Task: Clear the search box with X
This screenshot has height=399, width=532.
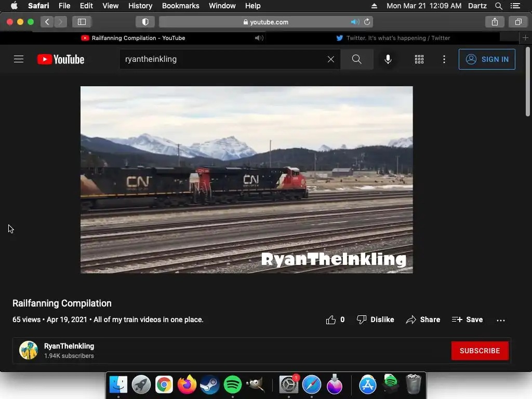Action: point(331,59)
